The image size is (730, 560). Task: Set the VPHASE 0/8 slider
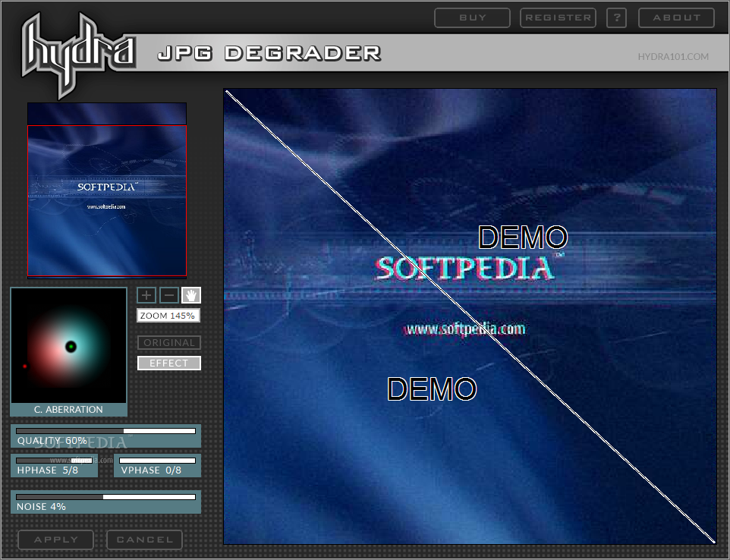coord(157,461)
